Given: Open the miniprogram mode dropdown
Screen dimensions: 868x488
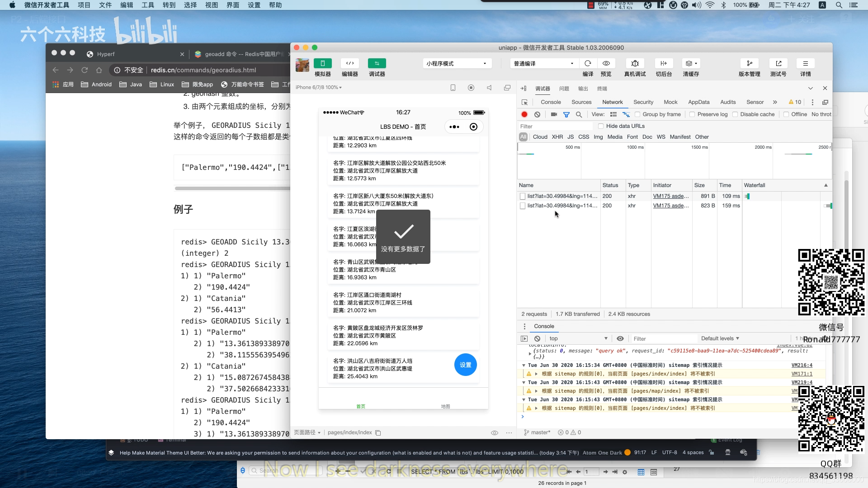Looking at the screenshot, I should 457,64.
